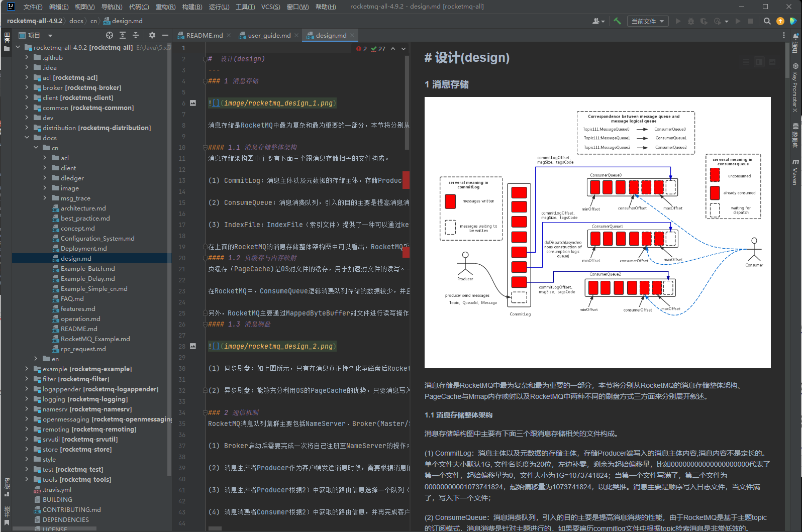Select CONTRIBUTING.md file
The image size is (802, 532).
click(71, 509)
